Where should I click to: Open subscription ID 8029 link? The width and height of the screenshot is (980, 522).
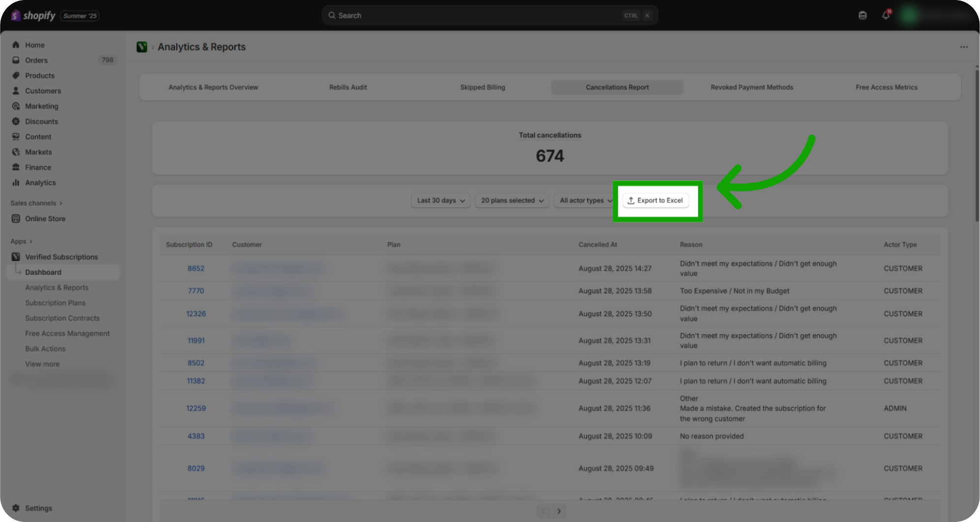196,468
